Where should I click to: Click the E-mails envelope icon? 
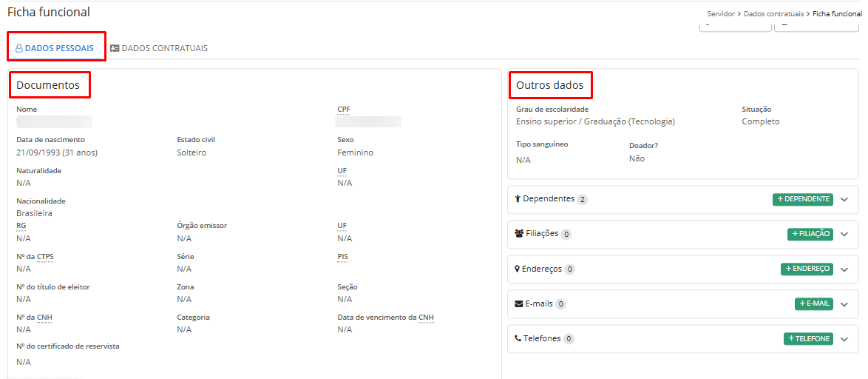(519, 304)
